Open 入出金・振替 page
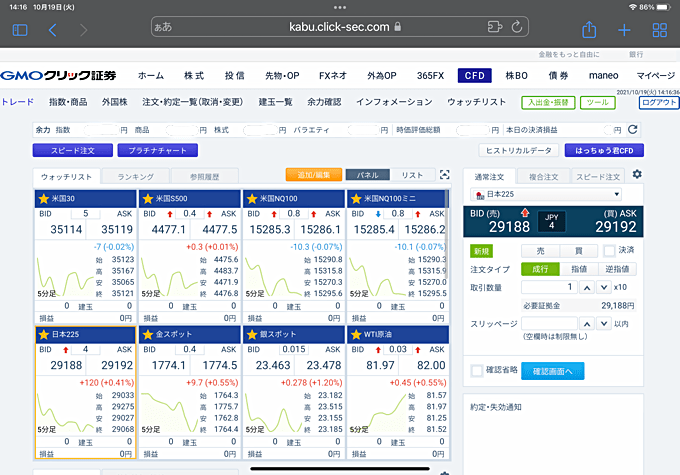The height and width of the screenshot is (475, 680). (548, 102)
